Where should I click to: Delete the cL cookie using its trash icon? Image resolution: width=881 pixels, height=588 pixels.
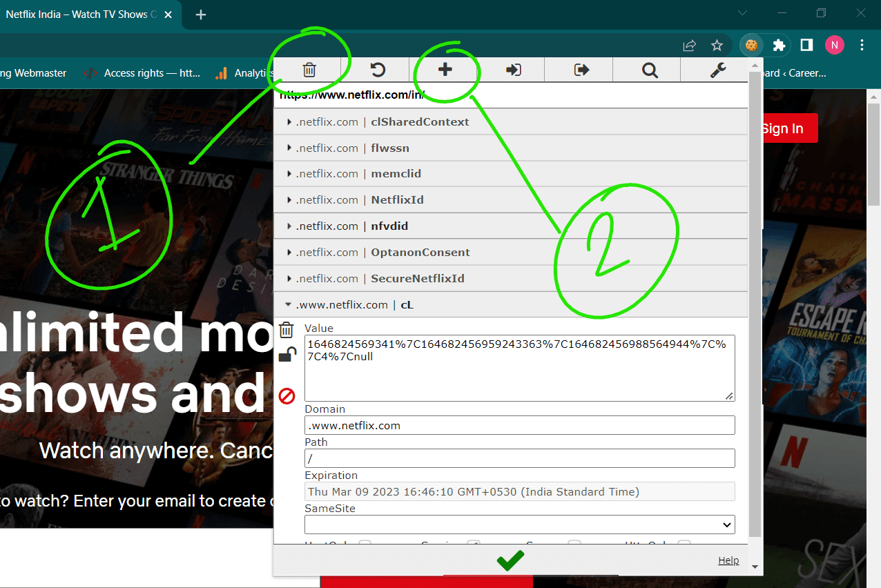[287, 330]
